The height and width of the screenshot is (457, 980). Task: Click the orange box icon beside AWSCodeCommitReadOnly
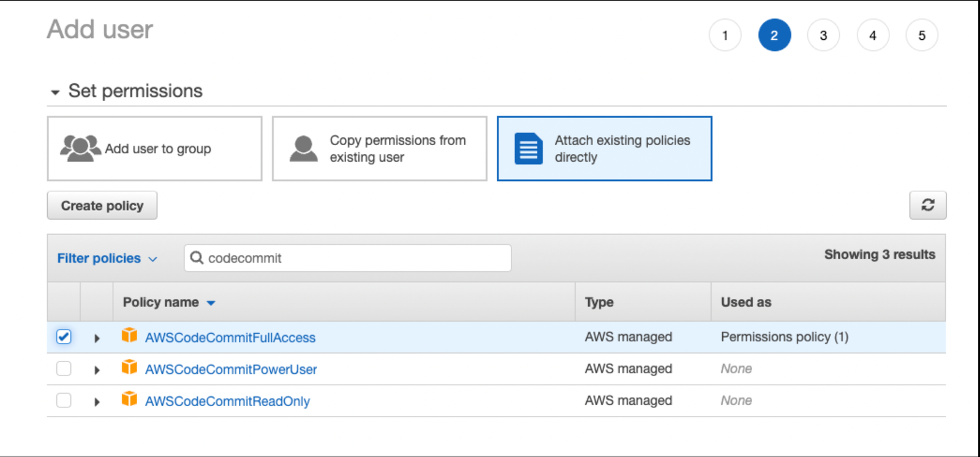[x=129, y=399]
